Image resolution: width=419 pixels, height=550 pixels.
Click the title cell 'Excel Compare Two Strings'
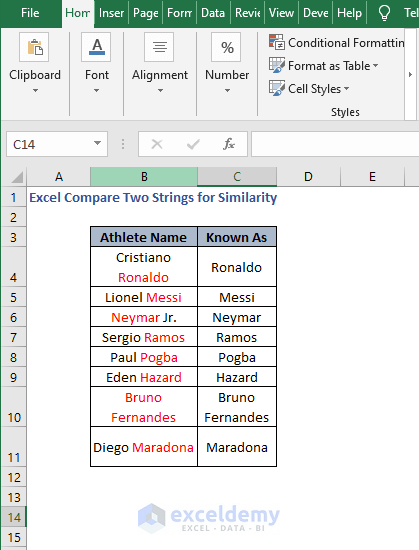(153, 197)
